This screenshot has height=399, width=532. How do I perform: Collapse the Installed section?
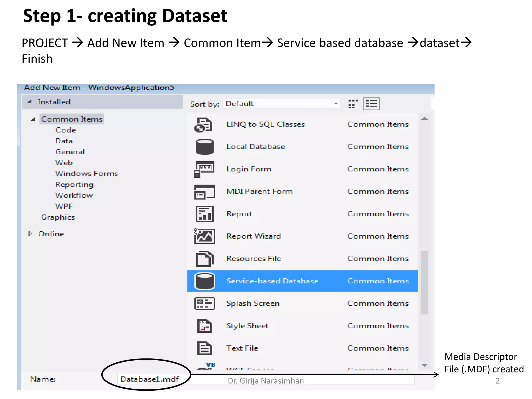tap(30, 102)
